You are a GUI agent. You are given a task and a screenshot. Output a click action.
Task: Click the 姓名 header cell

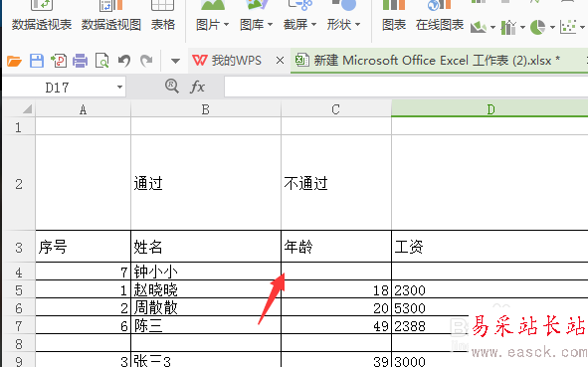pos(206,247)
